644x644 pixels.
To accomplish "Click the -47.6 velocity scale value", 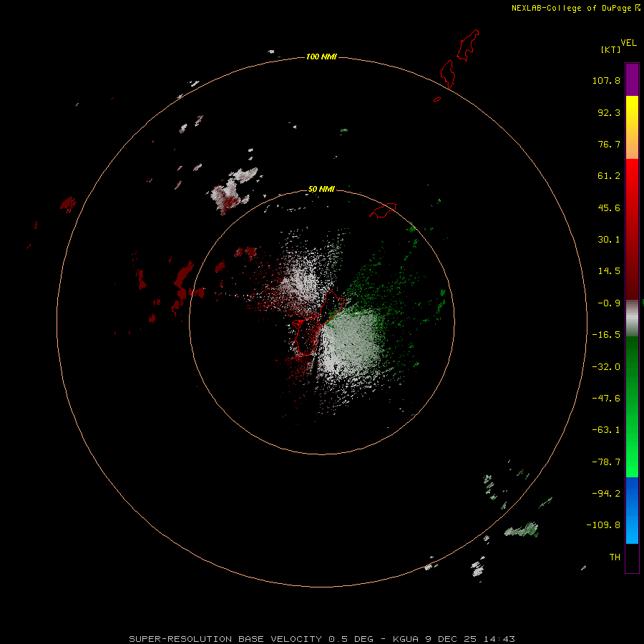I will pos(606,399).
